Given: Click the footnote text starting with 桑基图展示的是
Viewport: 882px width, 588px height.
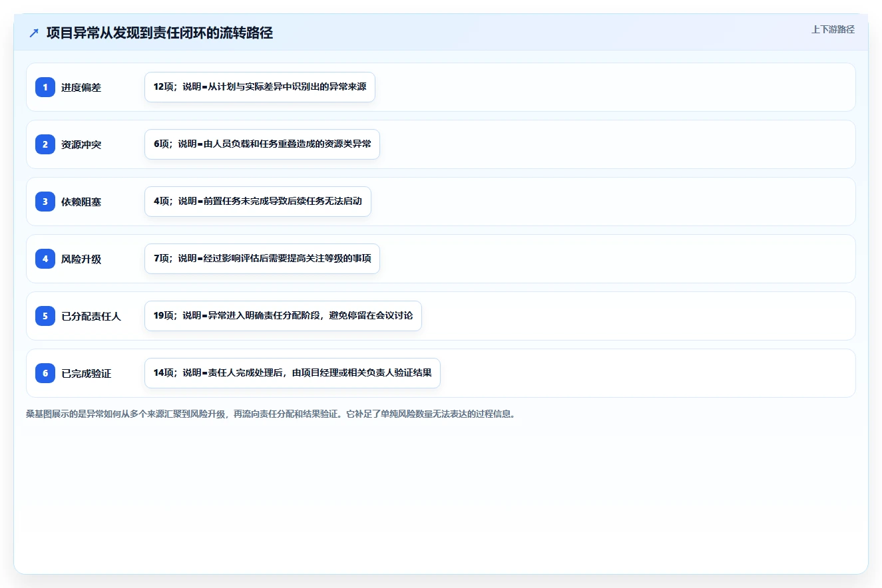Looking at the screenshot, I should (270, 414).
